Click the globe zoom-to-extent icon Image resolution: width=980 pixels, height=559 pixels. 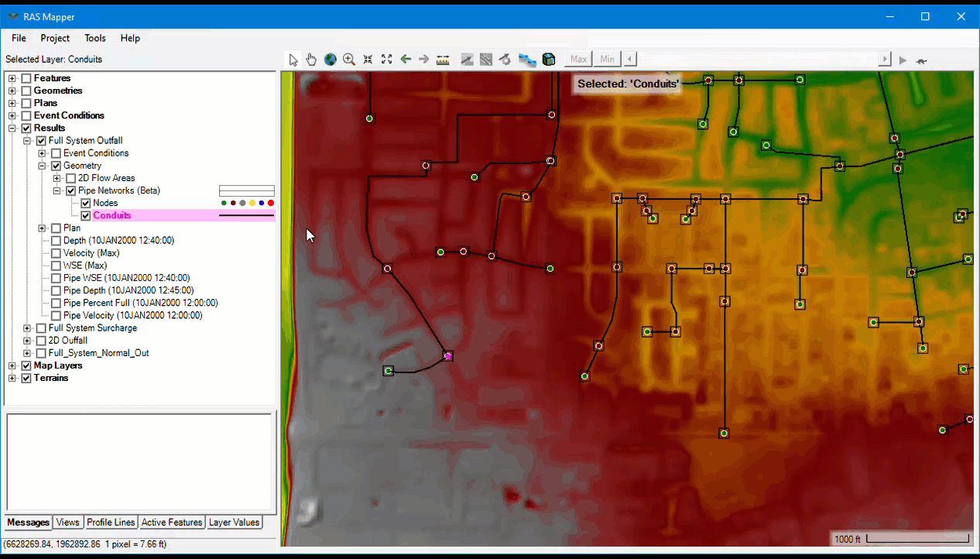point(331,60)
